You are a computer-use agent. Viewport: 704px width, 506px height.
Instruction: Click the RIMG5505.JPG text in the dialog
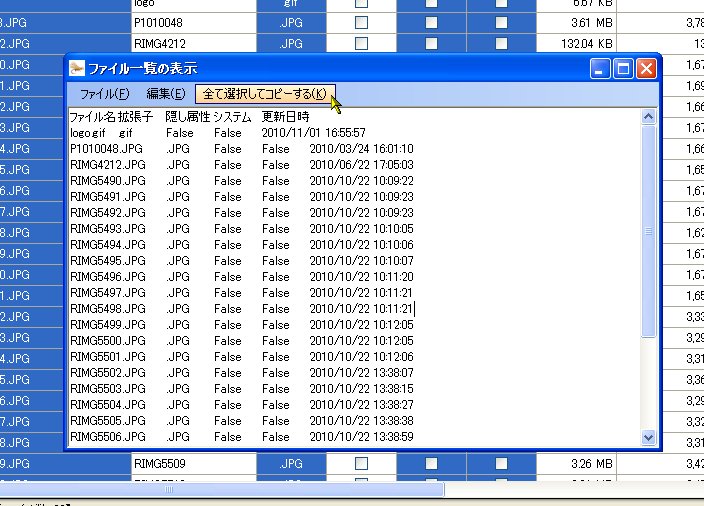point(108,421)
